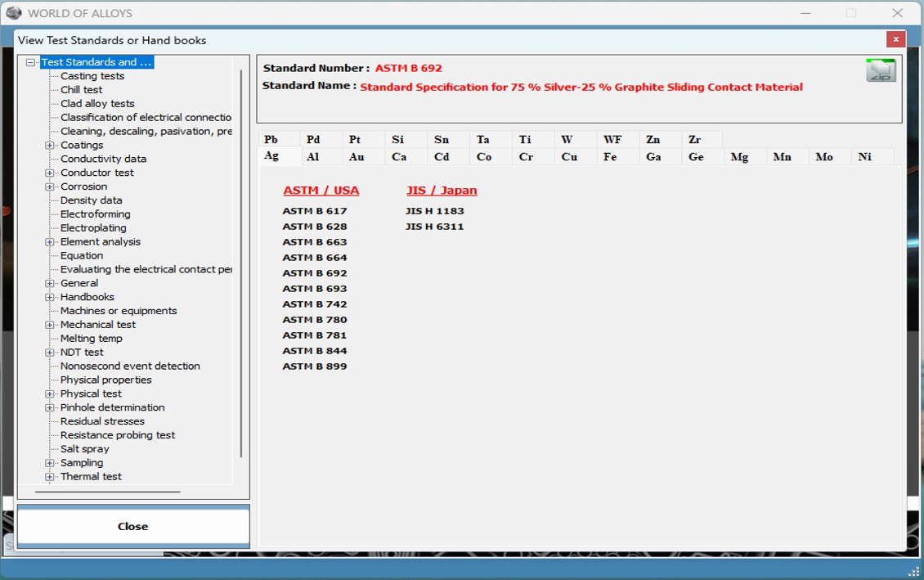
Task: Open standard JIS H 6311
Action: 435,227
